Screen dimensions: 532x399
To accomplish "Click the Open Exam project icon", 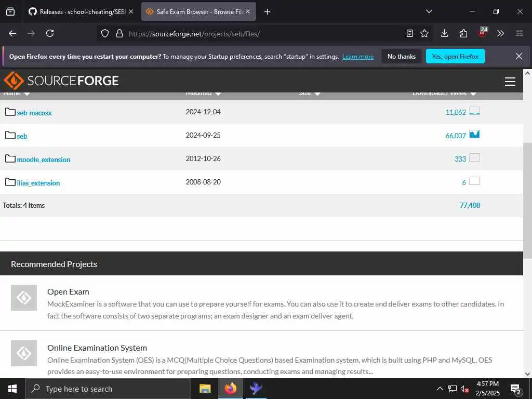I will pyautogui.click(x=24, y=298).
